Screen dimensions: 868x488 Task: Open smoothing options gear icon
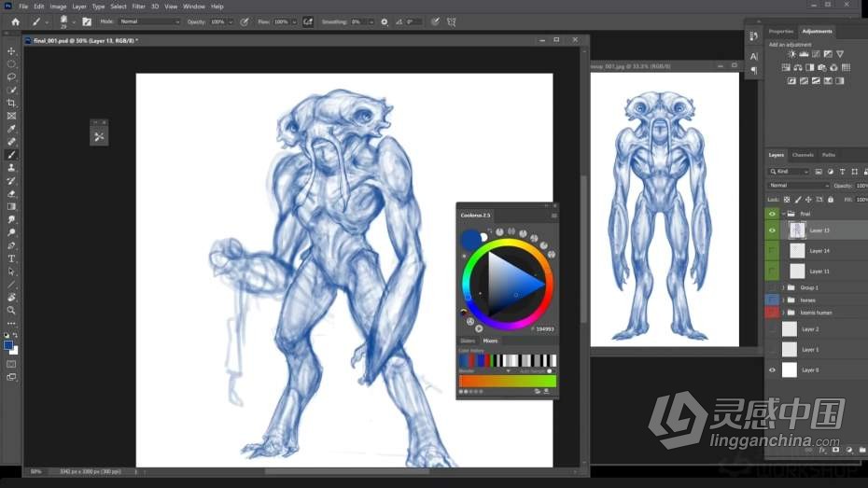click(385, 22)
